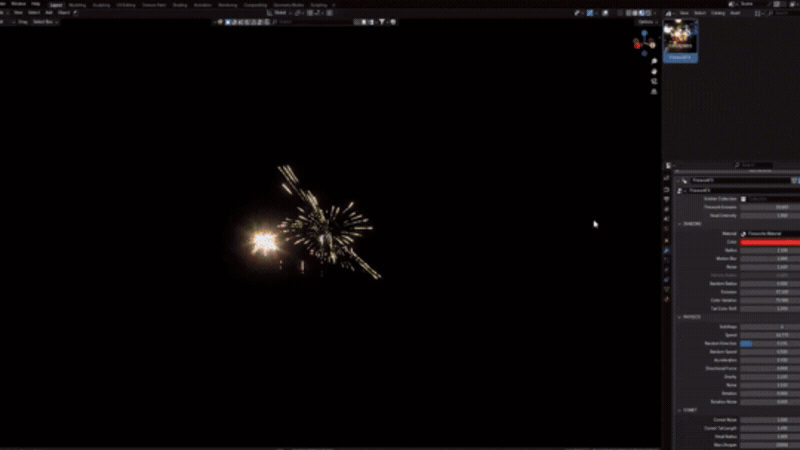Click the viewport navigation axis gizmo
The width and height of the screenshot is (800, 450).
point(644,43)
